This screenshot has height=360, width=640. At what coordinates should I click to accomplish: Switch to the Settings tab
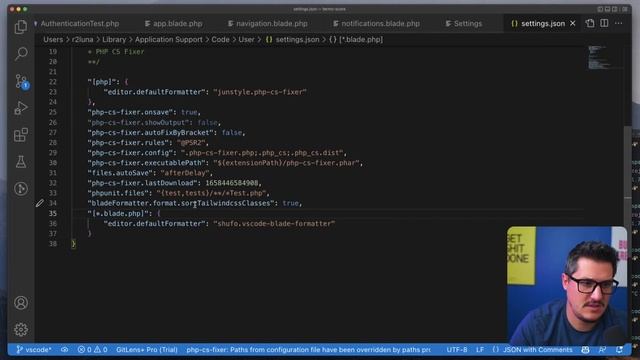pyautogui.click(x=464, y=24)
